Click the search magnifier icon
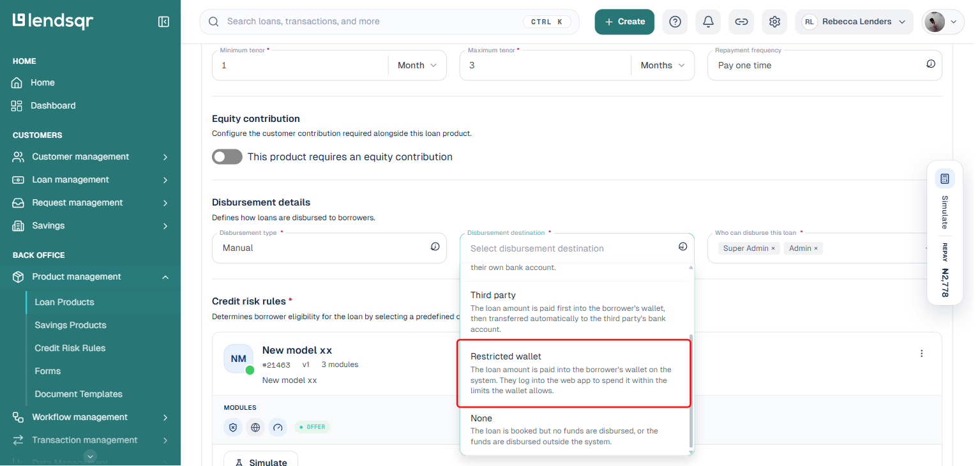Image resolution: width=980 pixels, height=466 pixels. click(214, 22)
